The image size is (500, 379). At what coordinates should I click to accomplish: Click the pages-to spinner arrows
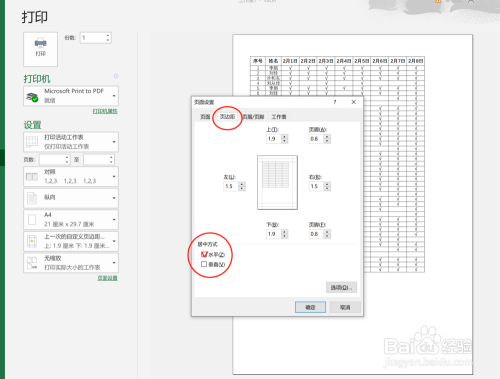coord(111,160)
